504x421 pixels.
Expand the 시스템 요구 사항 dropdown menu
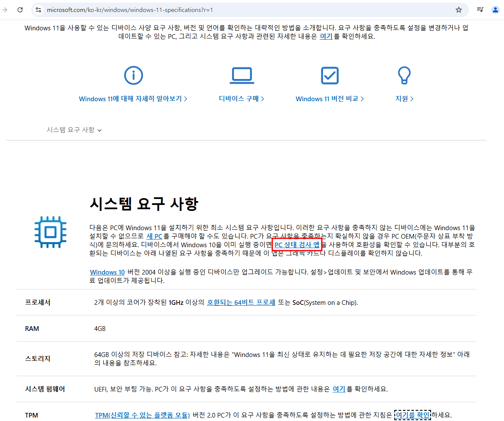click(74, 130)
